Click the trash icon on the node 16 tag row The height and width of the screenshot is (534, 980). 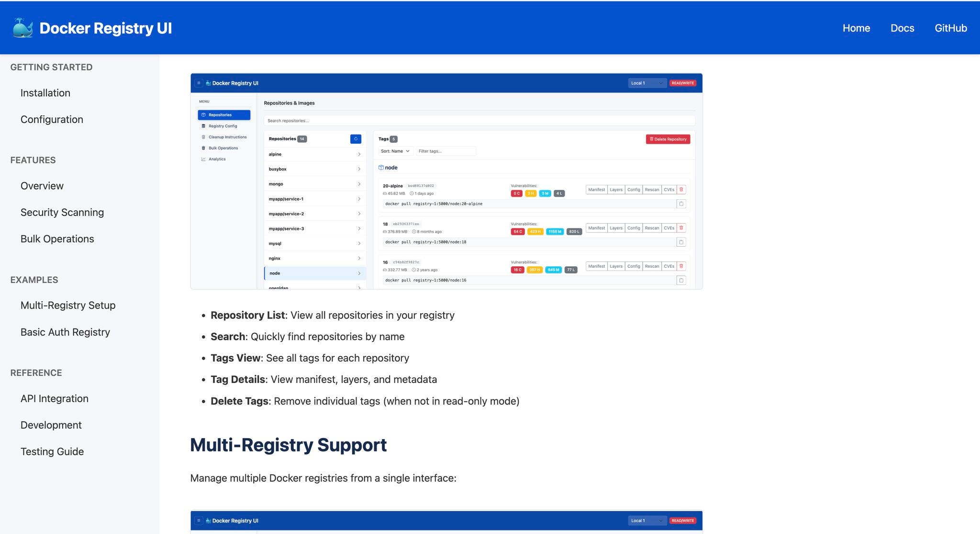(x=681, y=266)
